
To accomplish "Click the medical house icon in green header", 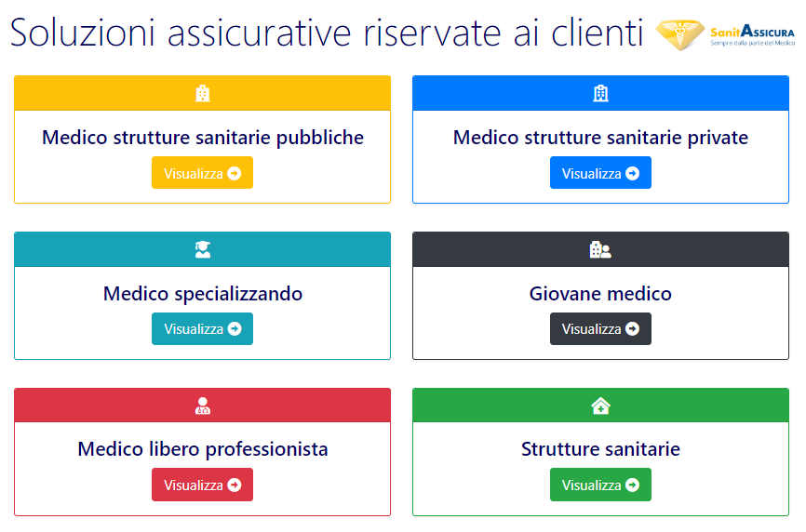I will click(x=600, y=406).
